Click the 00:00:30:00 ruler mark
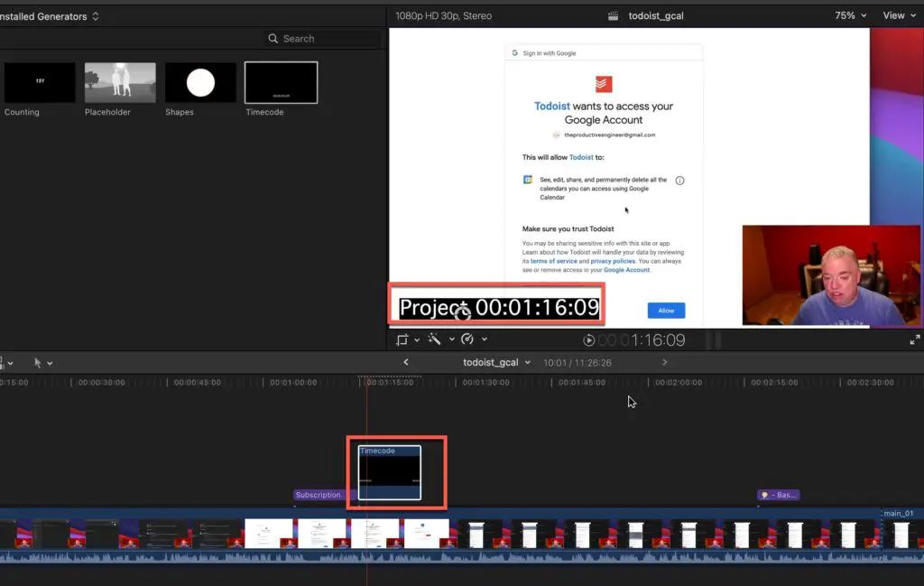The image size is (924, 586). tap(101, 383)
